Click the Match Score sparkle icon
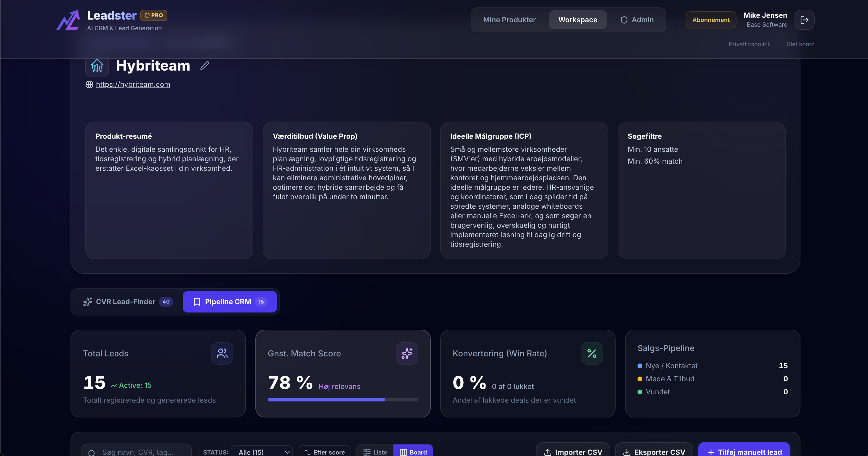Viewport: 868px width, 456px height. click(x=407, y=353)
